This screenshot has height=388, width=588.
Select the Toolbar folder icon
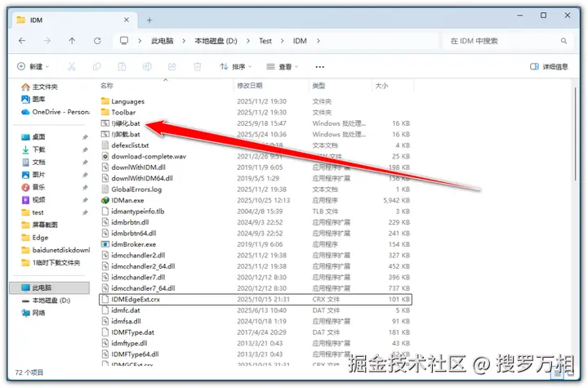[105, 112]
